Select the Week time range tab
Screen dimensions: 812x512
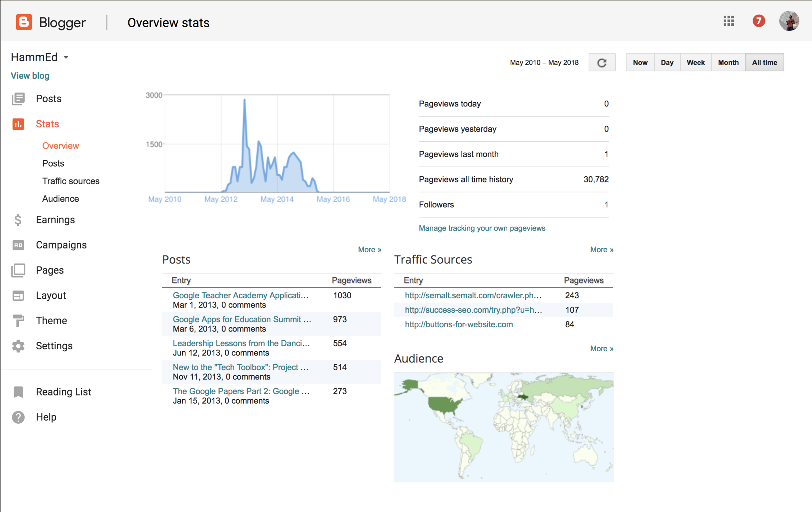pyautogui.click(x=695, y=62)
